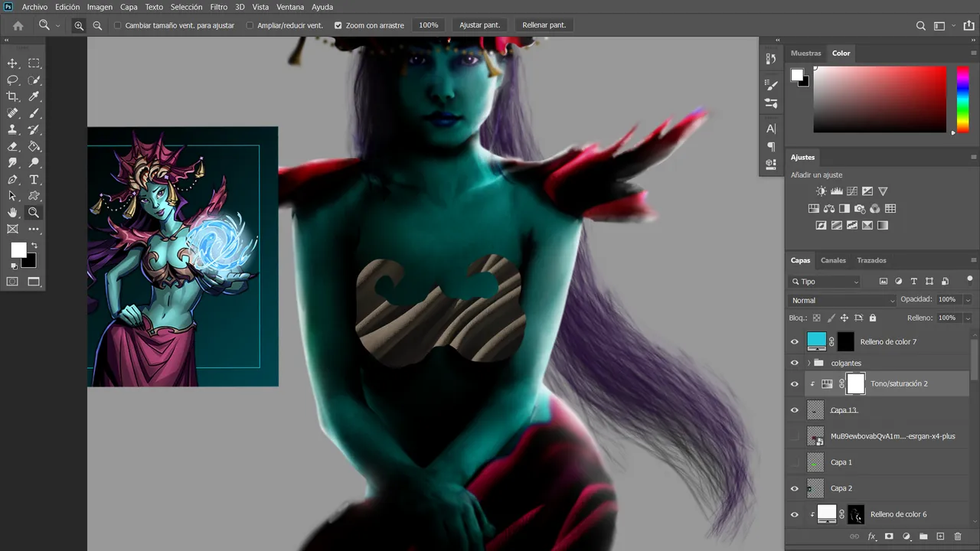Hide the Capa 13 layer
The height and width of the screenshot is (551, 980).
tap(794, 410)
